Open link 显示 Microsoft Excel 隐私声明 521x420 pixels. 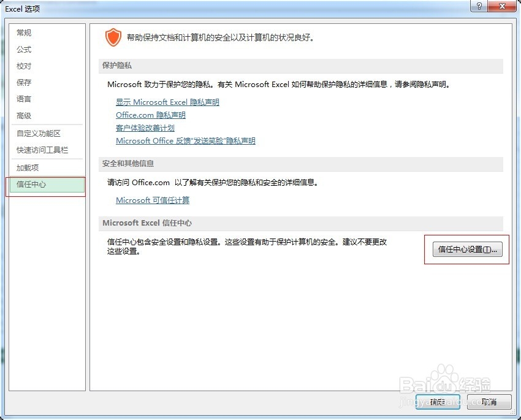point(167,102)
